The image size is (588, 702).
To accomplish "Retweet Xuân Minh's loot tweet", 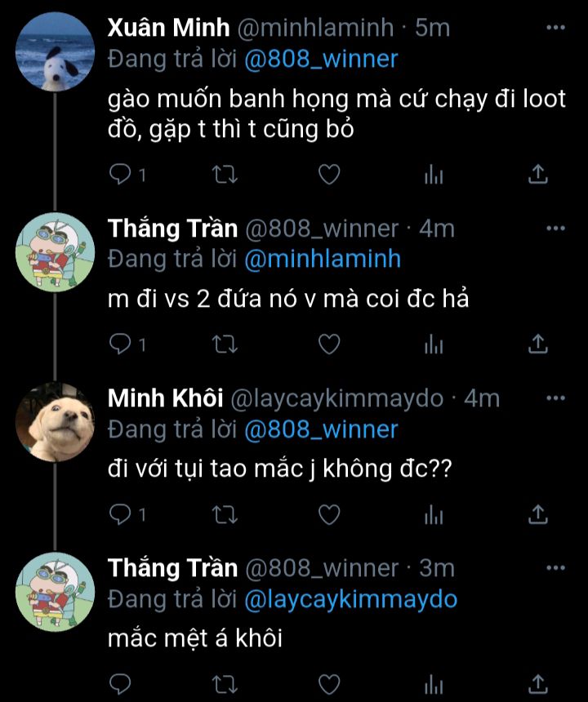I will 222,174.
